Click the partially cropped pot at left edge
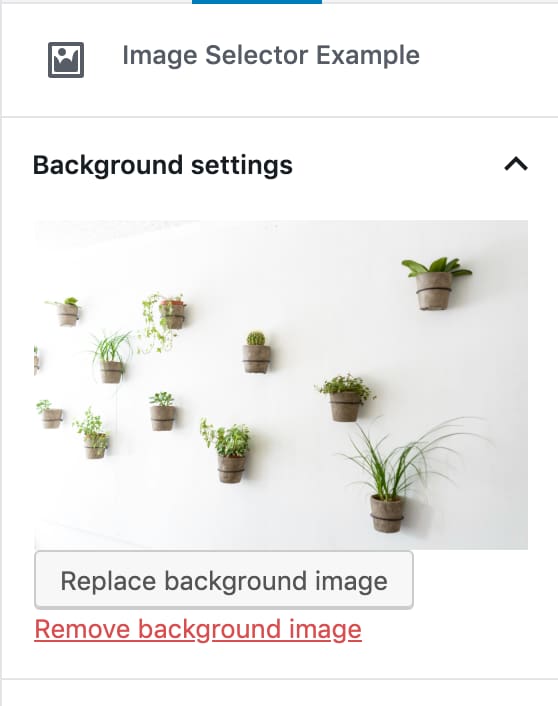The height and width of the screenshot is (706, 558). tap(37, 360)
